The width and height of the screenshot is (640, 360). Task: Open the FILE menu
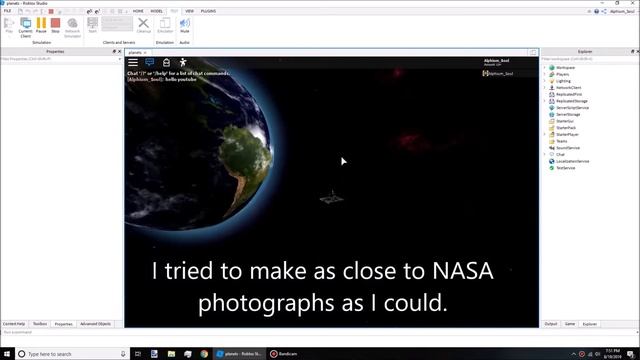(x=7, y=11)
